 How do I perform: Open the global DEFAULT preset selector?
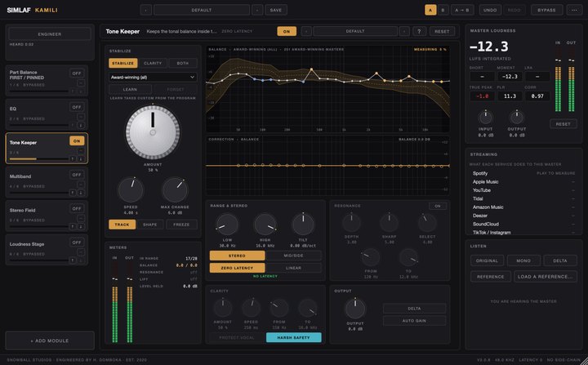[x=202, y=10]
